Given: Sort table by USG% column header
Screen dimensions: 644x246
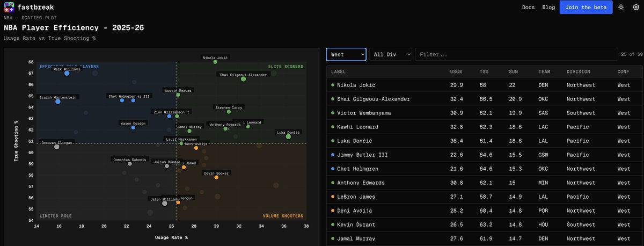Looking at the screenshot, I should [x=456, y=71].
